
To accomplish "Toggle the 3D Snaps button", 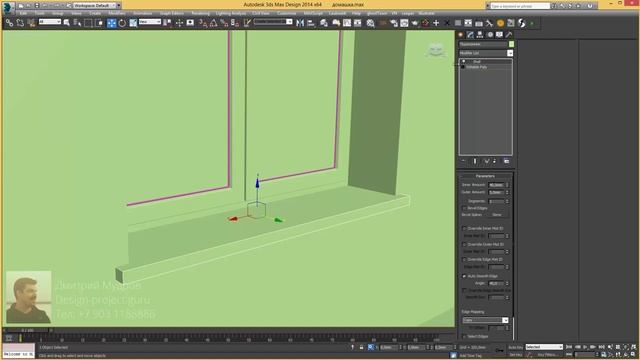I will pyautogui.click(x=203, y=23).
